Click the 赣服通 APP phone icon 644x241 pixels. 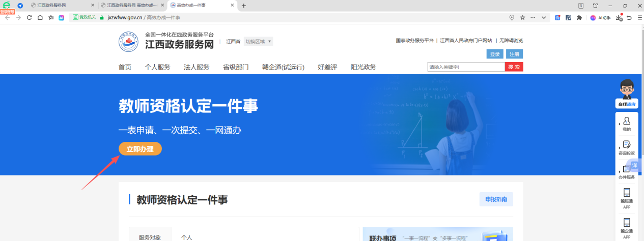tap(626, 195)
